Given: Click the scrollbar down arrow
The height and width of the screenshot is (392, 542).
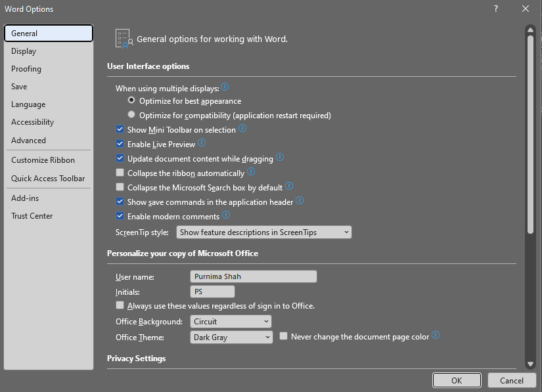Looking at the screenshot, I should tap(530, 364).
